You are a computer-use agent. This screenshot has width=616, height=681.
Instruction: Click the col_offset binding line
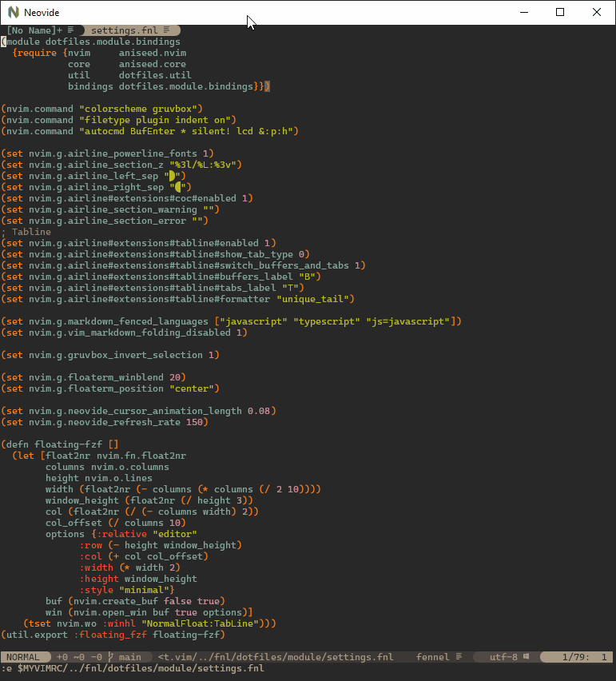pyautogui.click(x=116, y=523)
